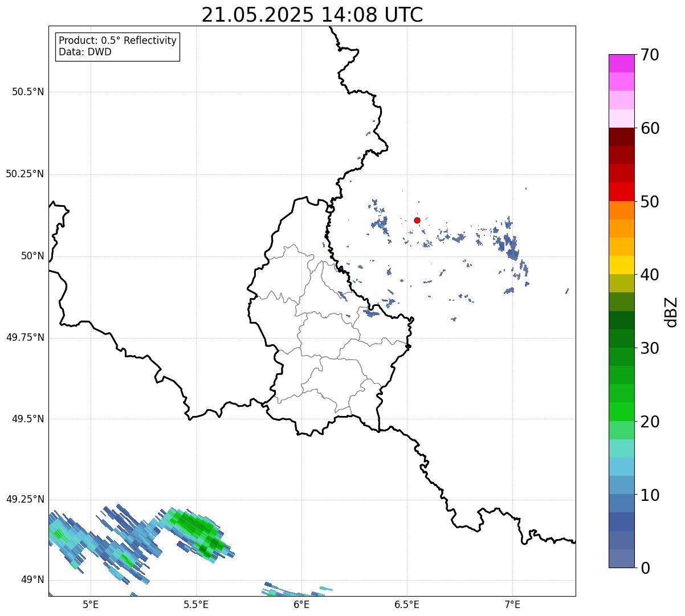Click the dark maroon swatch below 60

(622, 137)
